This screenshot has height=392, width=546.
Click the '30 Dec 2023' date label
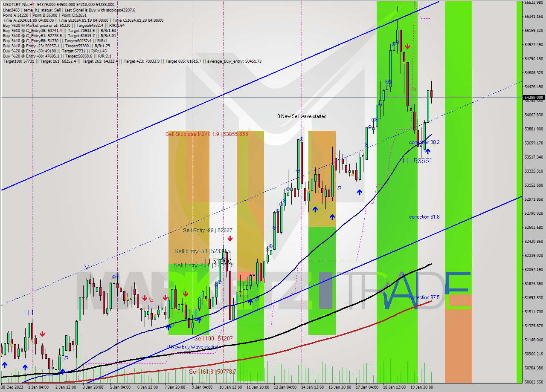(12, 387)
